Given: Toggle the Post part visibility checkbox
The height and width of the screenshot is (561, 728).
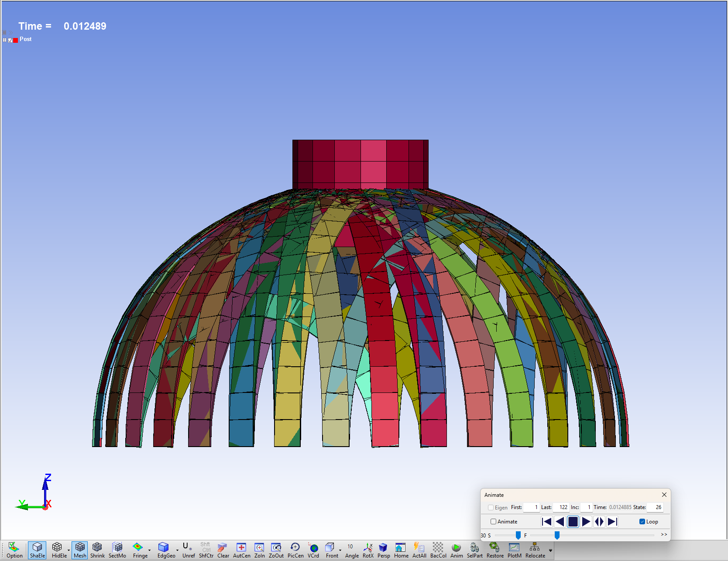Looking at the screenshot, I should 10,40.
